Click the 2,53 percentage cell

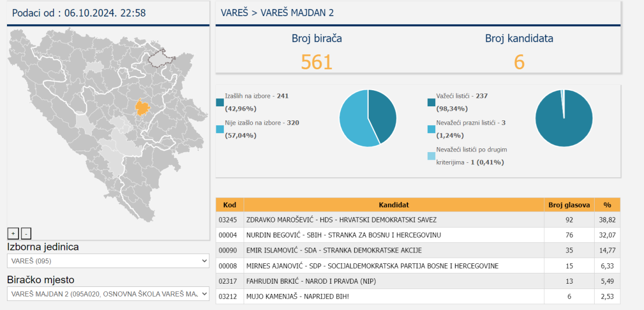coord(607,297)
